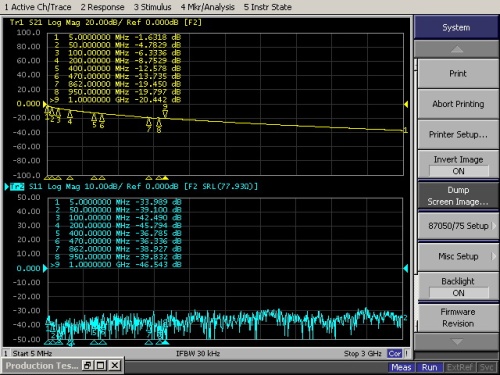Maximize the Production Test window

(101, 366)
